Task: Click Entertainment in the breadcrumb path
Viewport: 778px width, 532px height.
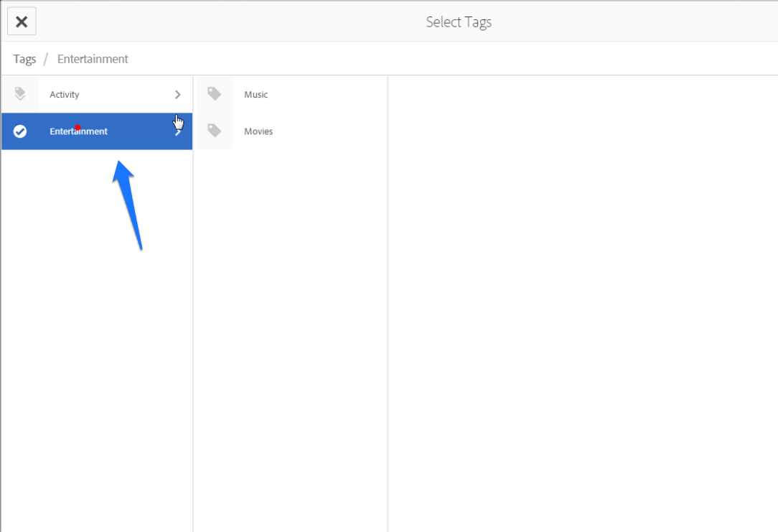Action: coord(92,58)
